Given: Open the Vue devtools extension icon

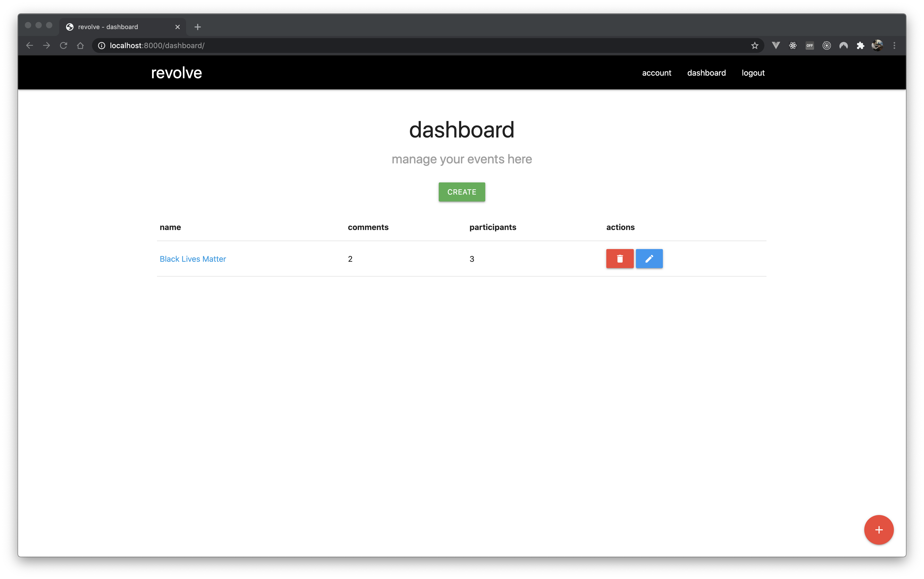Looking at the screenshot, I should [776, 45].
